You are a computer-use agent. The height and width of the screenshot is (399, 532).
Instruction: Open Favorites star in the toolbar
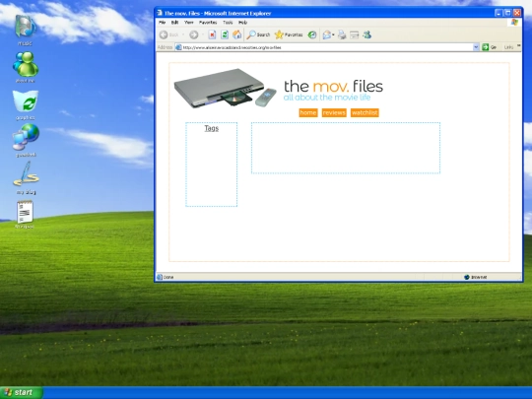click(x=289, y=34)
